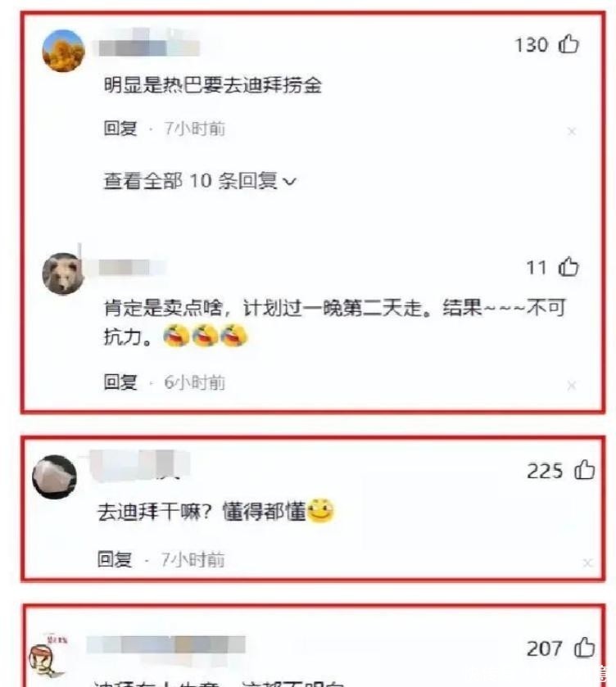
Task: Open the dark round avatar of 225-like commenter
Action: click(x=54, y=477)
